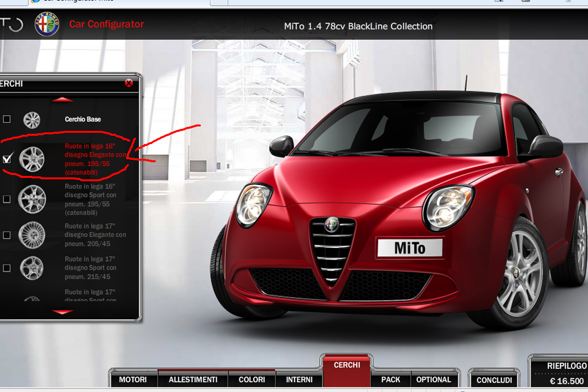Image resolution: width=588 pixels, height=392 pixels.
Task: Uncheck the 16" Elegante 195/55 wheel checkbox
Action: click(7, 158)
